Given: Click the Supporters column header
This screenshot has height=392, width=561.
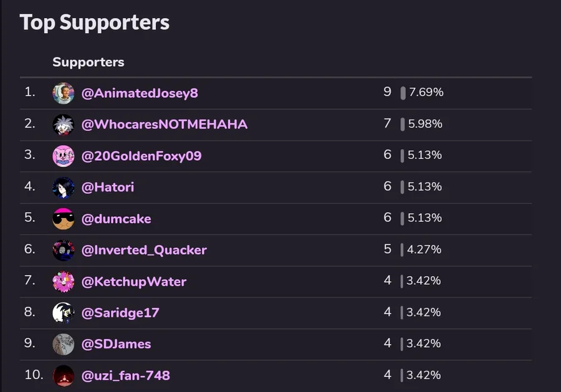Looking at the screenshot, I should coord(89,62).
